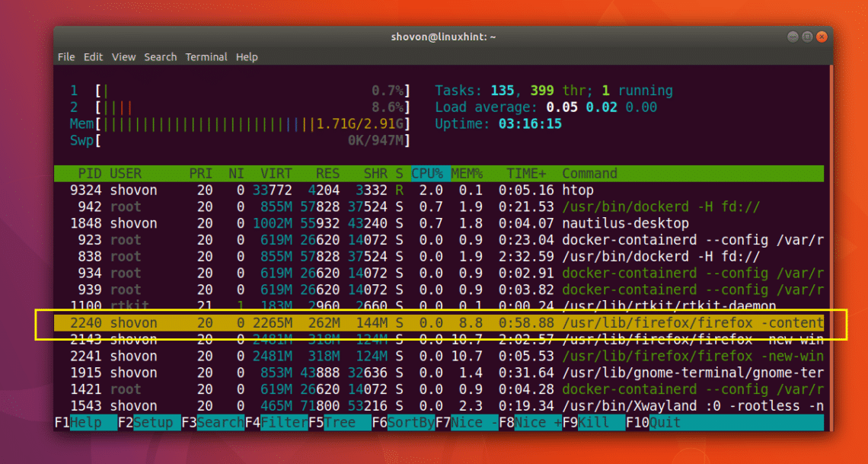Maximize the terminal window
This screenshot has height=464, width=868.
808,37
